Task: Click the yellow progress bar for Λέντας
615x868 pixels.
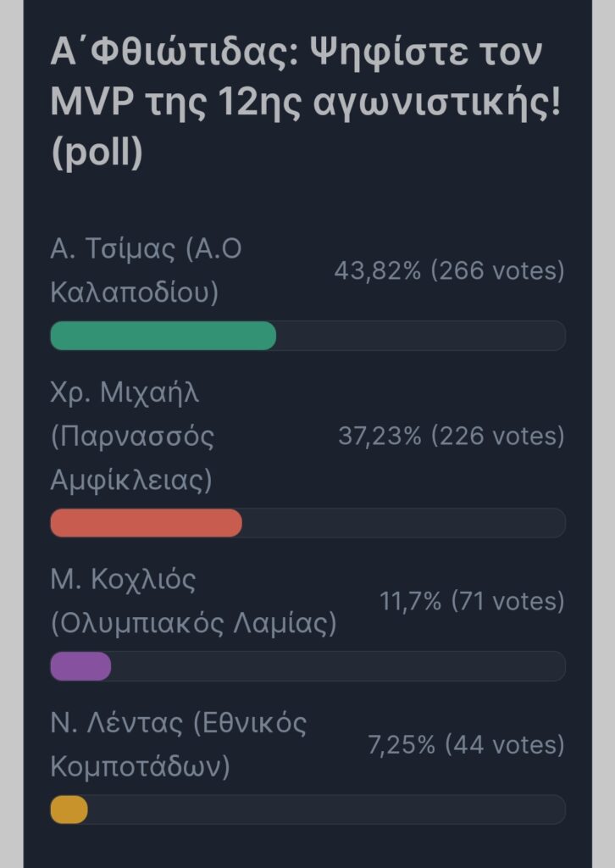Action: 69,810
